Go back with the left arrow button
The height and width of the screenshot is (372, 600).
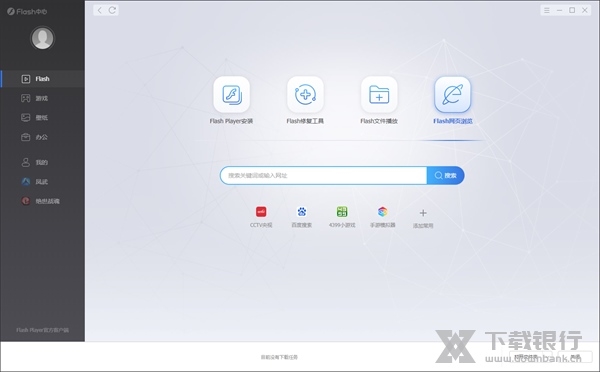pos(99,10)
